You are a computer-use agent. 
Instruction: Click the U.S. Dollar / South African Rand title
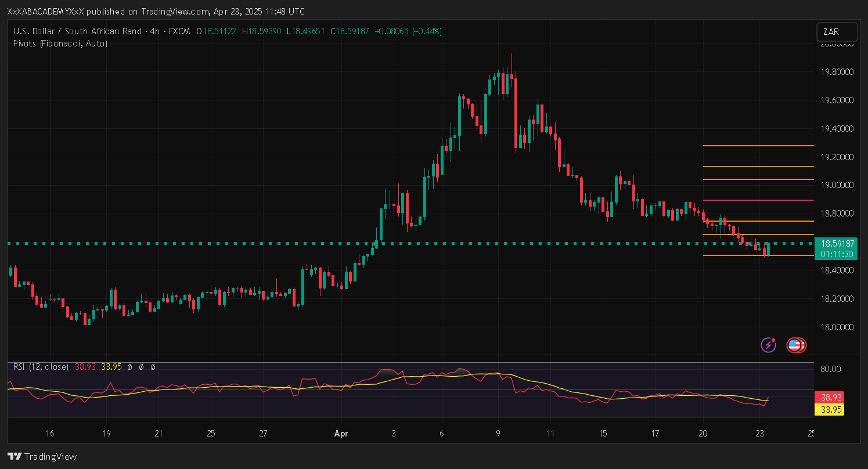pyautogui.click(x=77, y=31)
